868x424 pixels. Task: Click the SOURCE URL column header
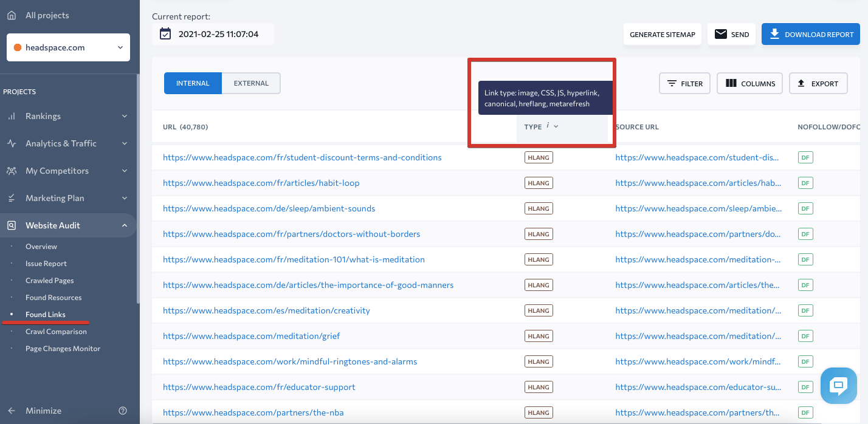tap(637, 127)
